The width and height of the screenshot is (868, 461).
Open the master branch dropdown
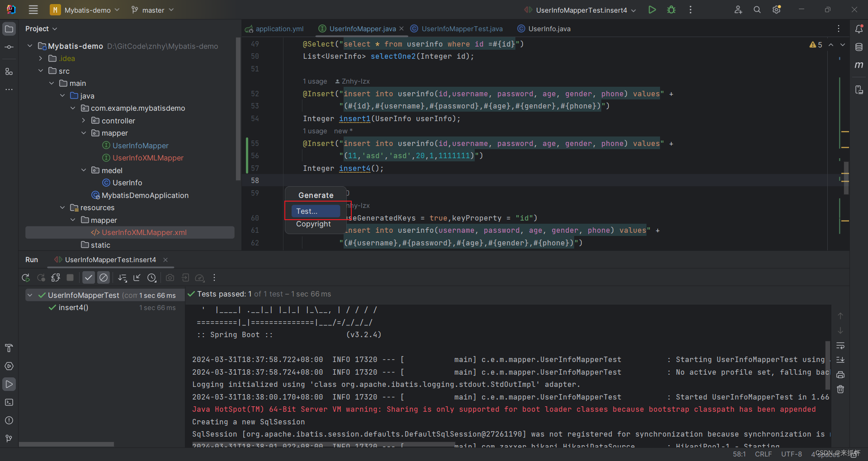click(152, 10)
